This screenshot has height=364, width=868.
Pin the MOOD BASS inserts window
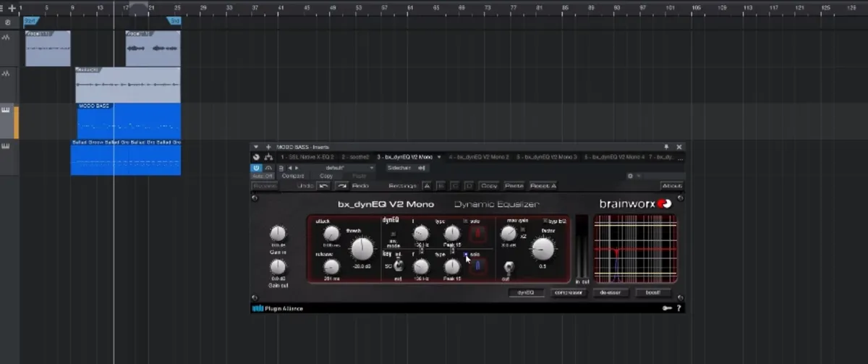[x=666, y=146]
